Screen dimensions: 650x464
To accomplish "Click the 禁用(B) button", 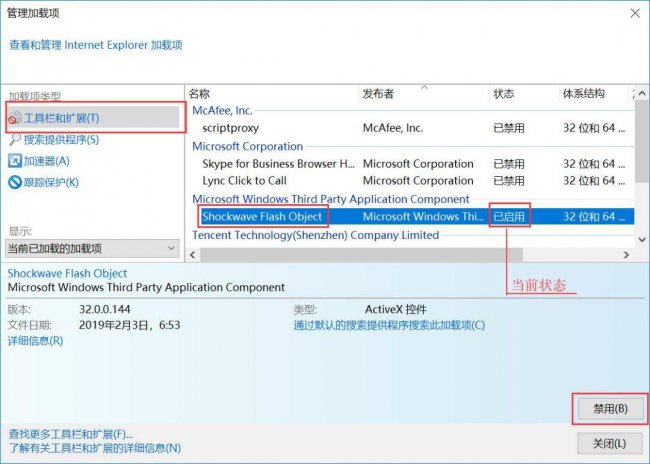I will pyautogui.click(x=610, y=409).
